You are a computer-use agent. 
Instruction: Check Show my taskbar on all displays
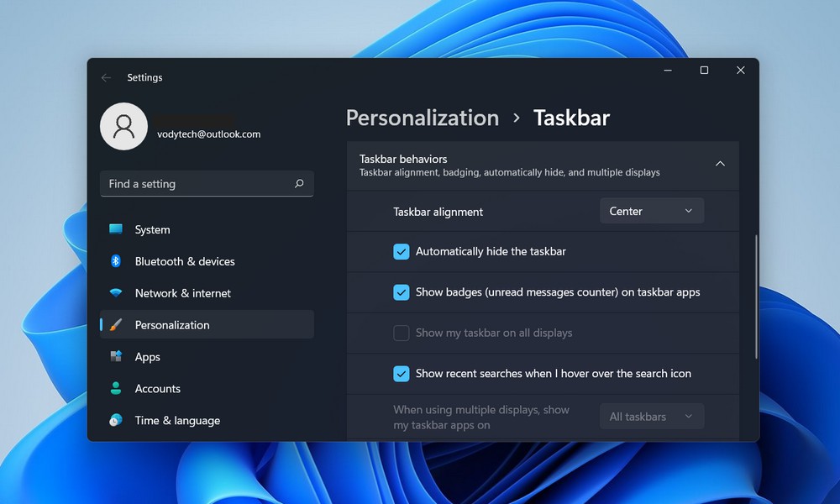pyautogui.click(x=402, y=333)
